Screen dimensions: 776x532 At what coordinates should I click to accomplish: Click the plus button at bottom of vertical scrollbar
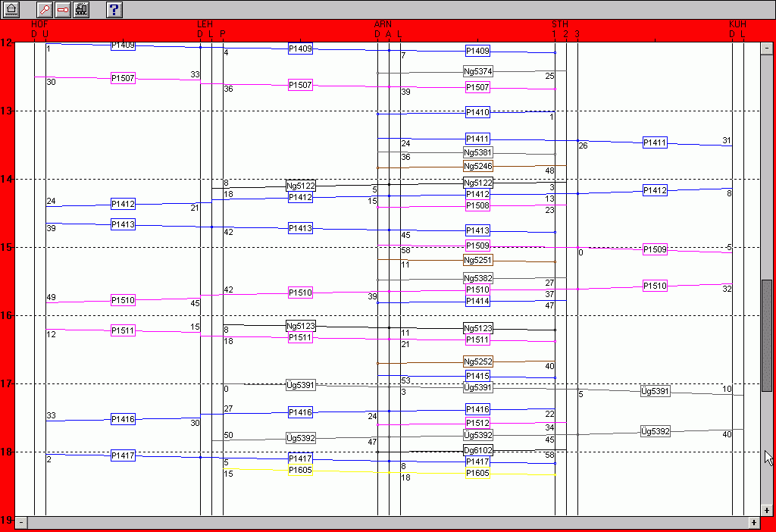click(x=767, y=510)
